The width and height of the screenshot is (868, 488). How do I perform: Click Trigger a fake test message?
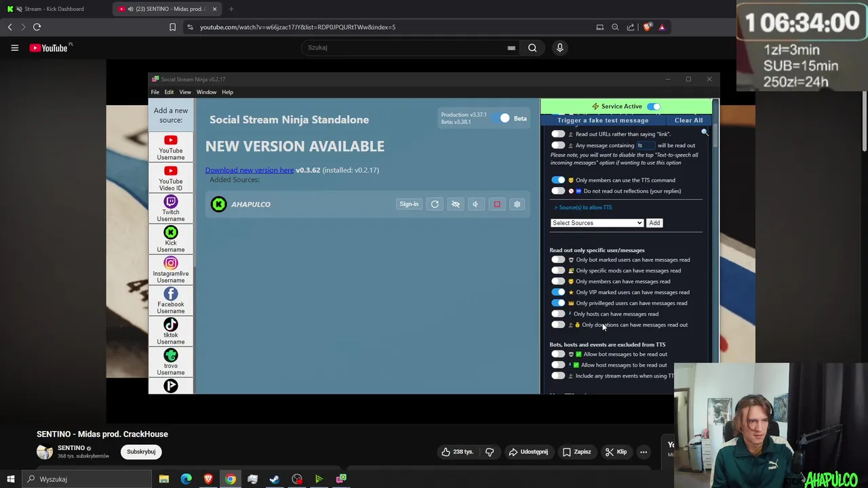tap(603, 121)
